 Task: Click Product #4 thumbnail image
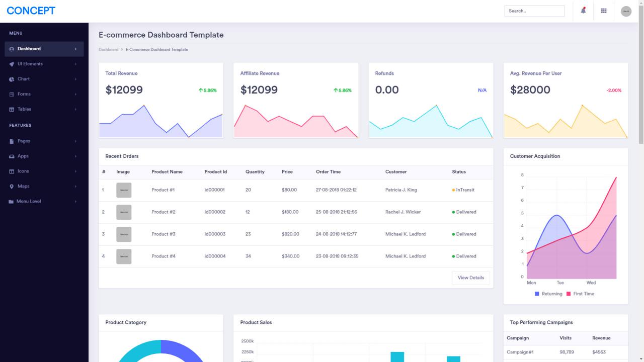pyautogui.click(x=124, y=256)
